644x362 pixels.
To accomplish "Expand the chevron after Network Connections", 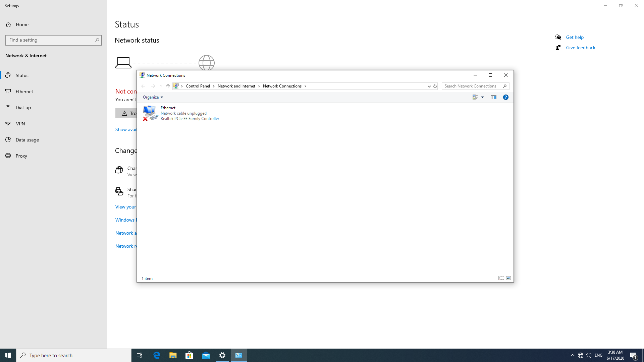I will [305, 86].
